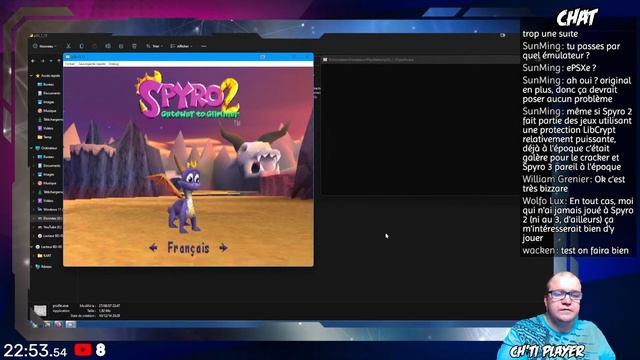Open Musique under Accès rapide
Screen dimensions: 640x360
pyautogui.click(x=47, y=111)
